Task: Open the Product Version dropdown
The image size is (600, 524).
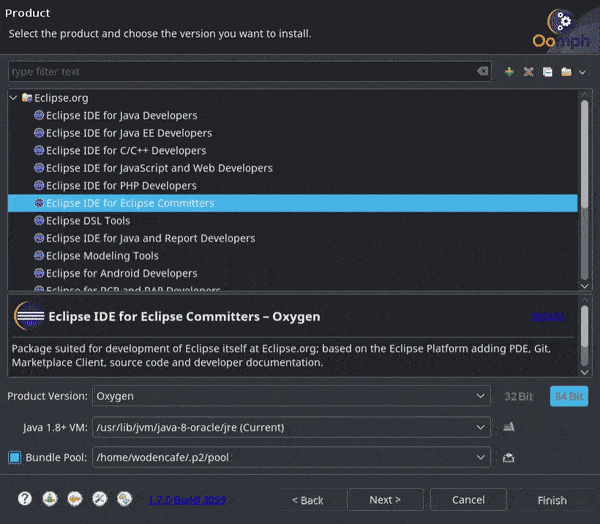Action: coord(291,396)
